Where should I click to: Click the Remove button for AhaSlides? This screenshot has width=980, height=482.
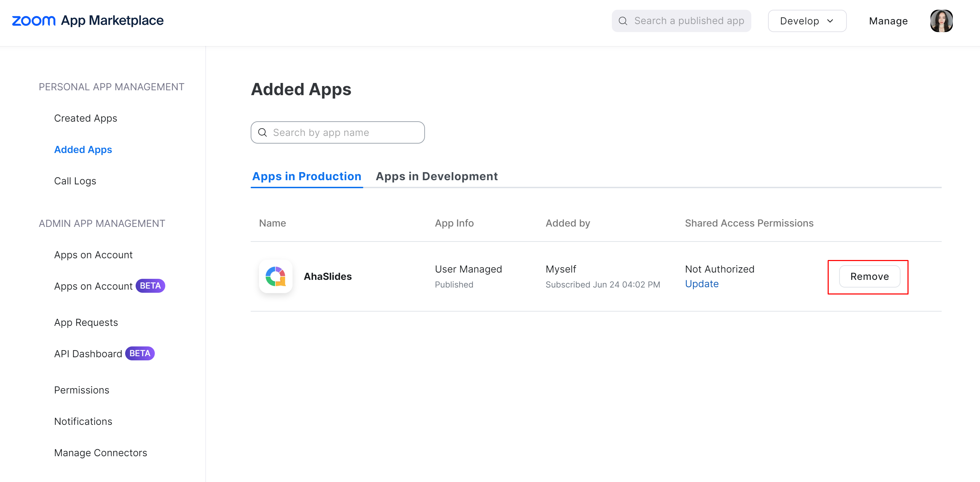pos(869,277)
